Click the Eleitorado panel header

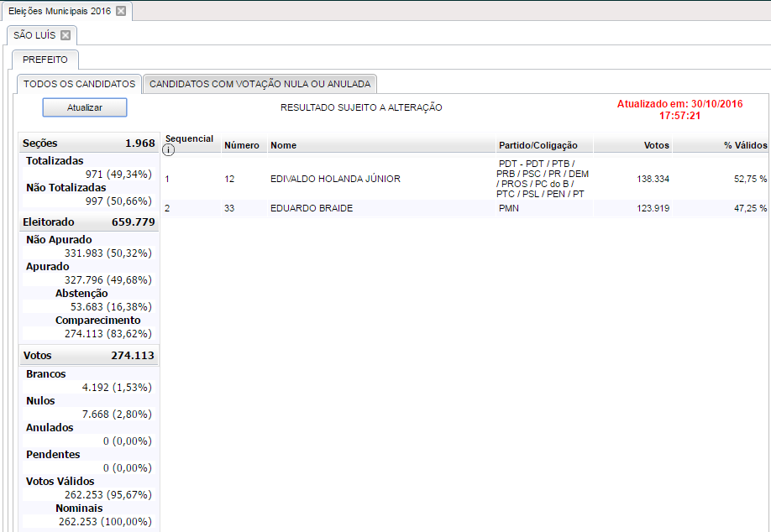(x=88, y=222)
